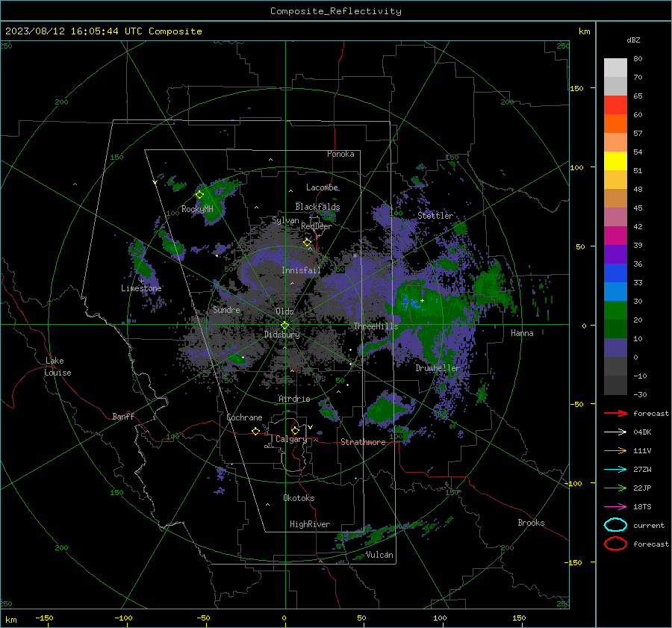This screenshot has height=628, width=672.
Task: Click the yellow diamond marker below Cochrane
Action: [255, 432]
